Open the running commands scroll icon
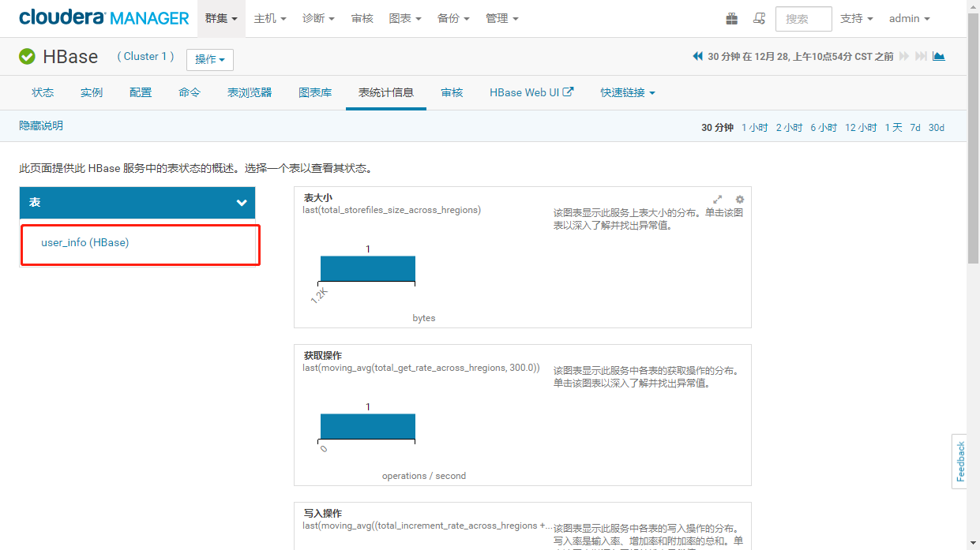The height and width of the screenshot is (550, 980). point(759,18)
